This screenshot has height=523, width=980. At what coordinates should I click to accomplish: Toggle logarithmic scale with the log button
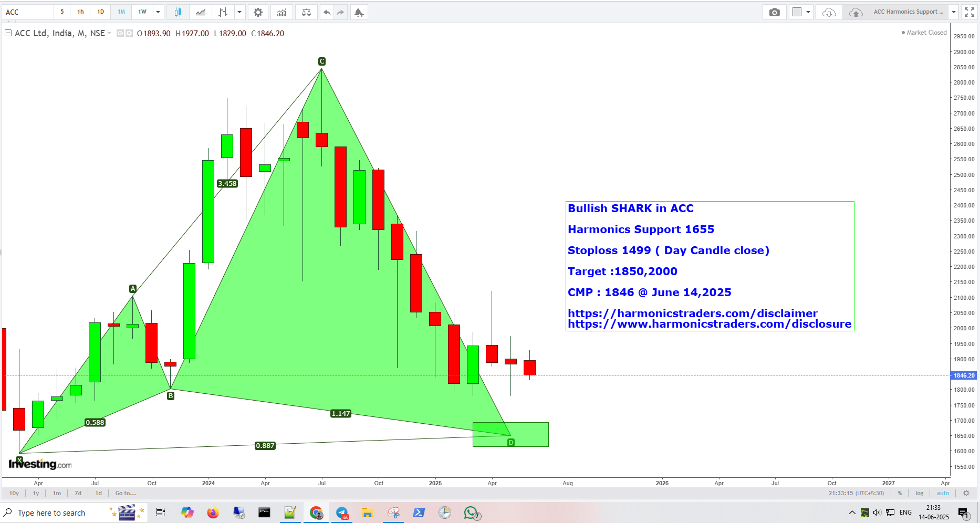pyautogui.click(x=920, y=493)
